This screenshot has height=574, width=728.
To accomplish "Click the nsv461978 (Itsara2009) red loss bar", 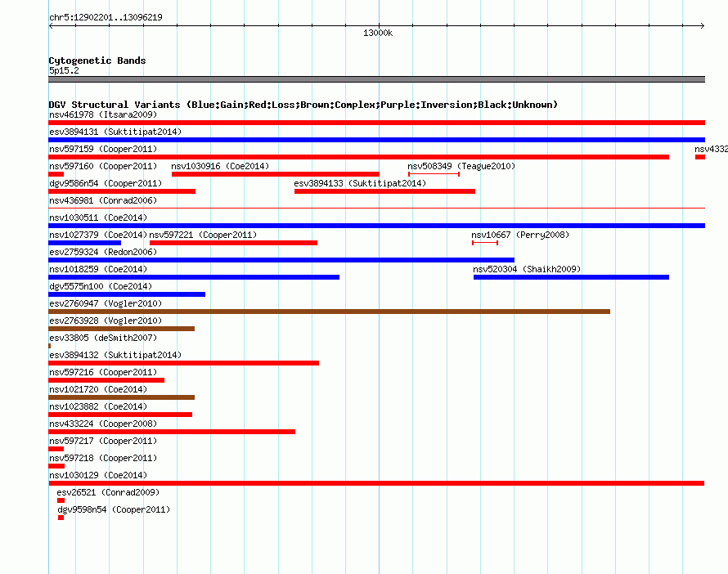I will [376, 123].
